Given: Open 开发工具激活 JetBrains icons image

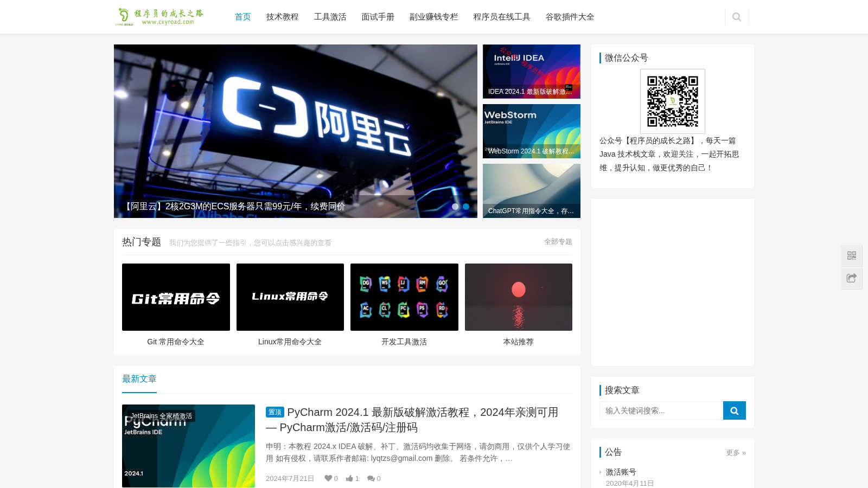Looking at the screenshot, I should pyautogui.click(x=404, y=297).
